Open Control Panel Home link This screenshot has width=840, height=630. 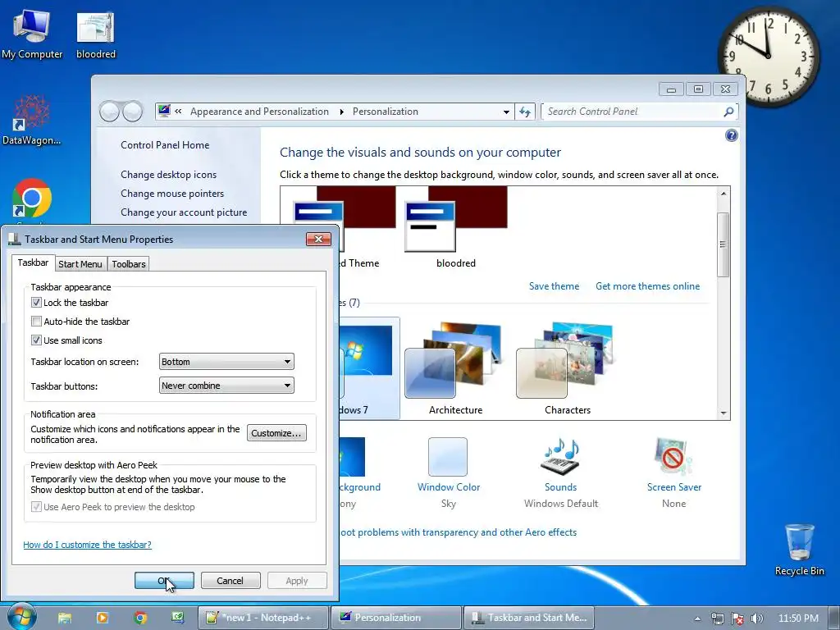pyautogui.click(x=165, y=145)
